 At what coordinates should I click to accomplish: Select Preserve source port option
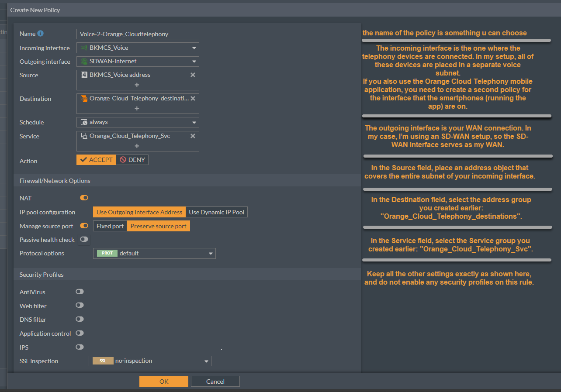[159, 226]
